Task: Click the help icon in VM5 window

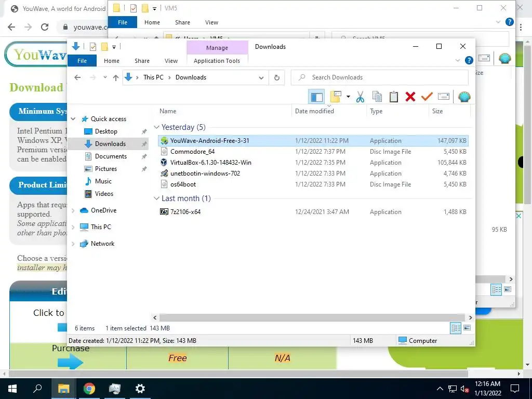Action: pos(509,22)
